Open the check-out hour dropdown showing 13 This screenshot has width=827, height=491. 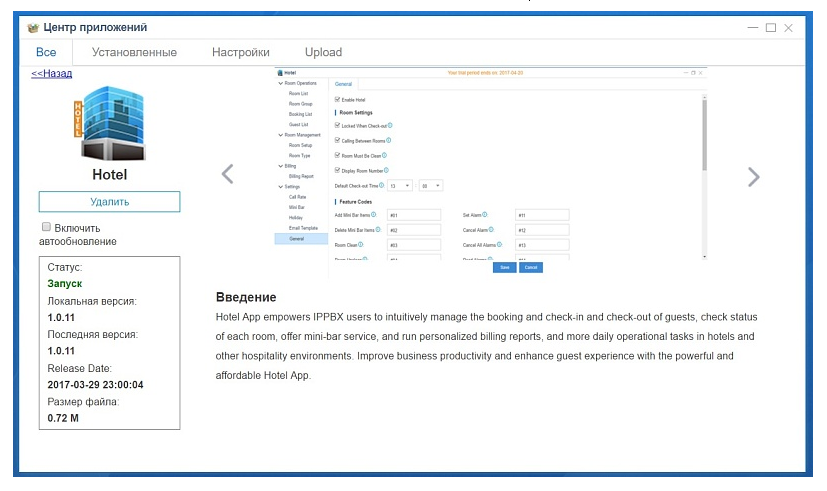click(x=400, y=186)
